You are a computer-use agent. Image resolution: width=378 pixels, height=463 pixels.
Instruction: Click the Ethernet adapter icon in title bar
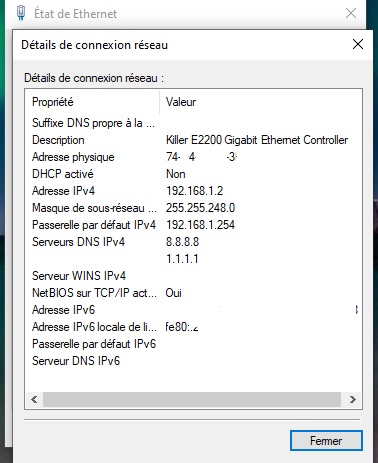[21, 13]
